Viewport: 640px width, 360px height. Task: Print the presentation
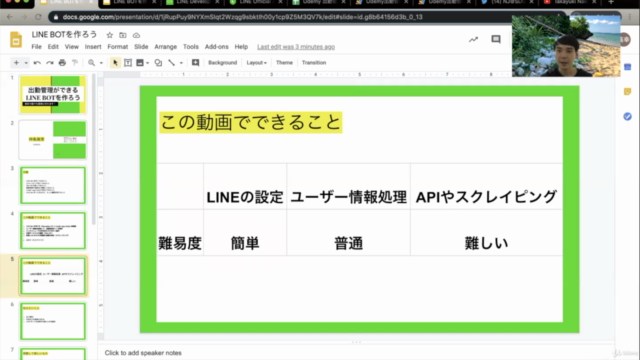(62, 62)
